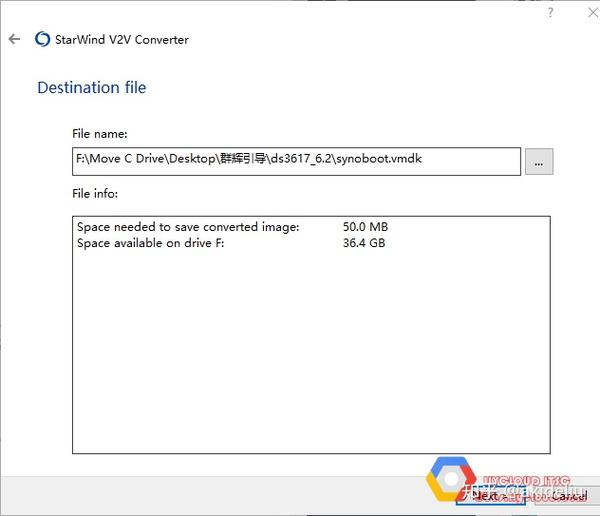Image resolution: width=600 pixels, height=516 pixels.
Task: Click the 'Destination file' heading
Action: [x=92, y=88]
